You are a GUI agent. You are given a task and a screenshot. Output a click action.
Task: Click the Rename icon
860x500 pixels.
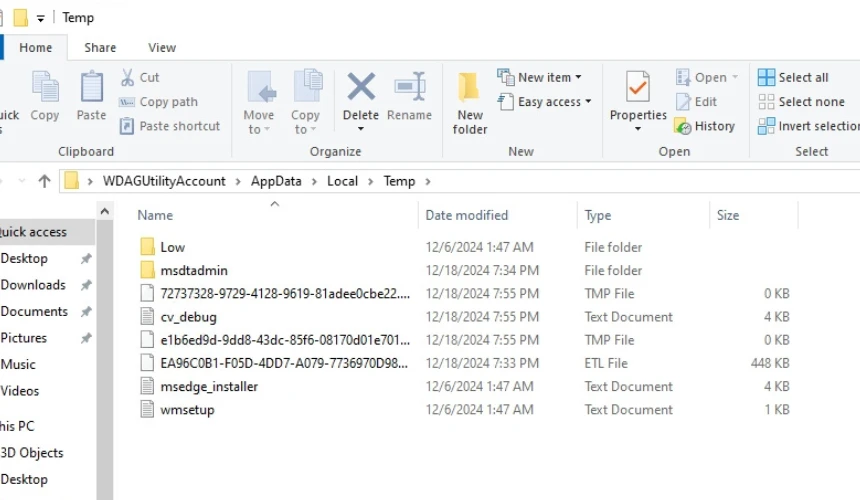pos(409,88)
